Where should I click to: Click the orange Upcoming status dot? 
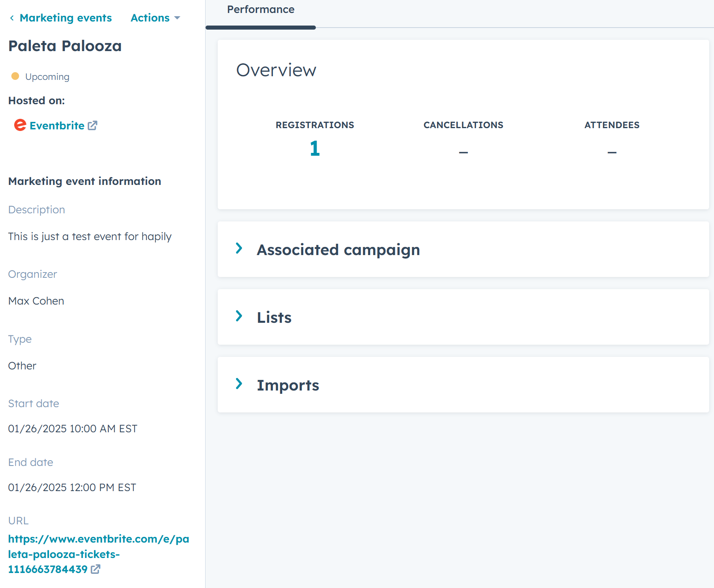pyautogui.click(x=15, y=76)
